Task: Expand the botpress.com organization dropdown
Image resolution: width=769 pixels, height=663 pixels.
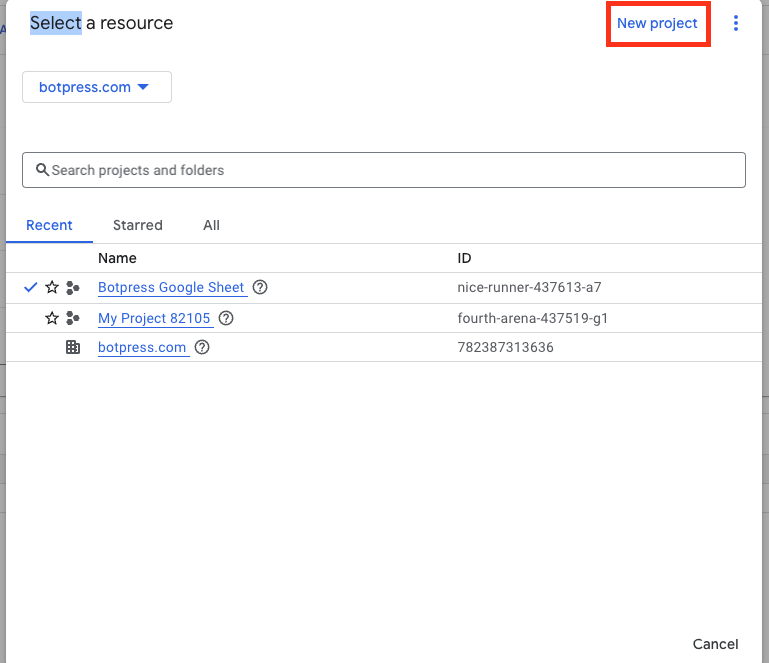Action: (x=97, y=87)
